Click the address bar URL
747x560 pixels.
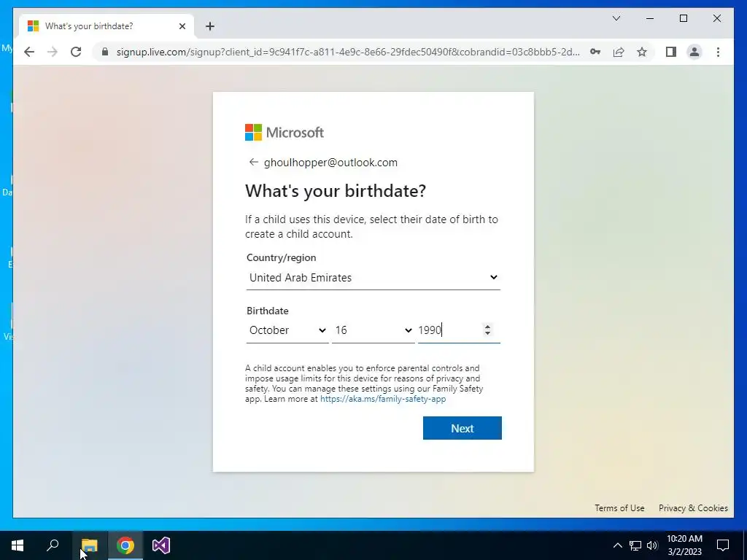click(348, 52)
